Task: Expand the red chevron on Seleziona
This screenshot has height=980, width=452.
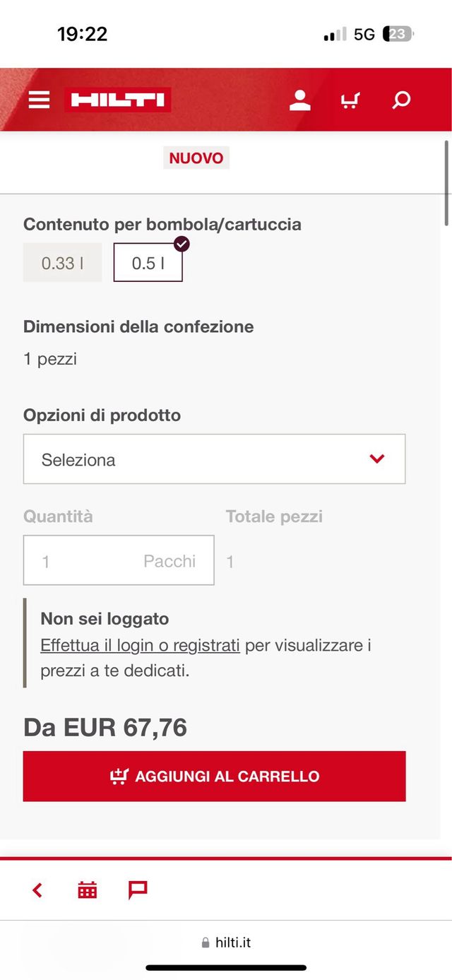Action: 376,459
